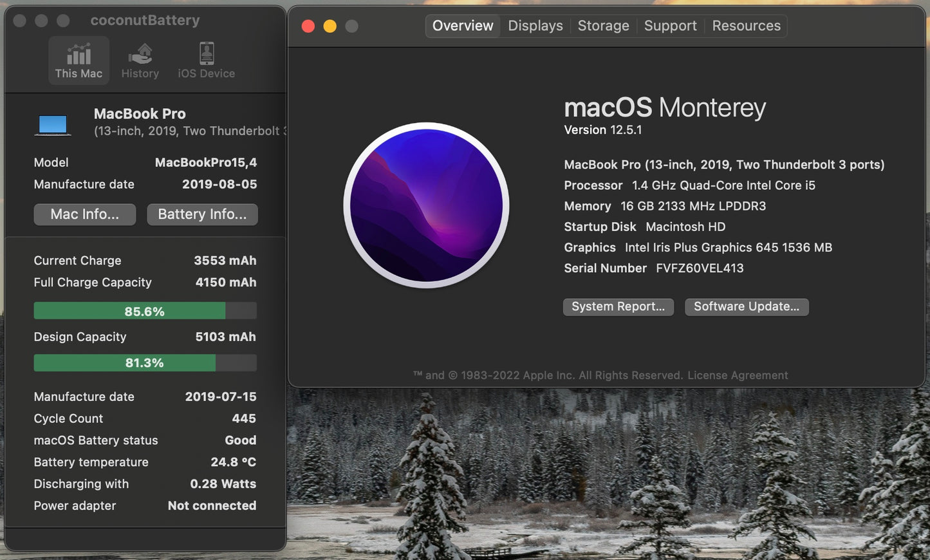Switch to the iOS Device view
Image resolution: width=930 pixels, height=560 pixels.
205,59
